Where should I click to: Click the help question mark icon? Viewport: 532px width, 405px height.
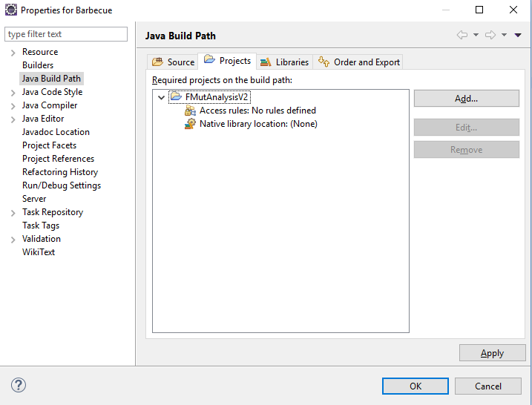(x=19, y=385)
